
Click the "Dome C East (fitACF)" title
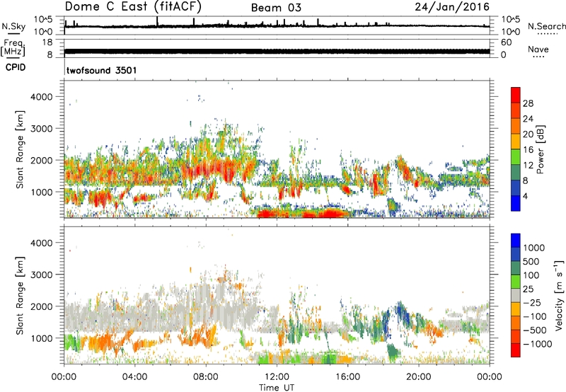click(133, 7)
